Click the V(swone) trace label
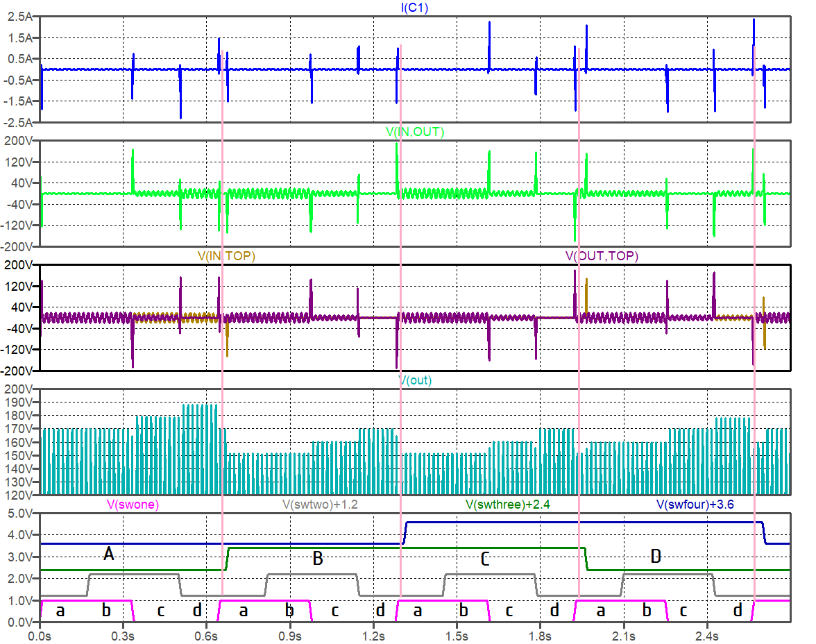This screenshot has width=816, height=644. coord(133,505)
